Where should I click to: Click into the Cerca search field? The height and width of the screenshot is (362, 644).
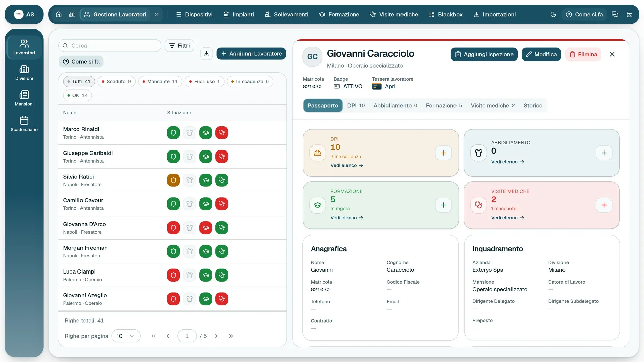click(110, 46)
